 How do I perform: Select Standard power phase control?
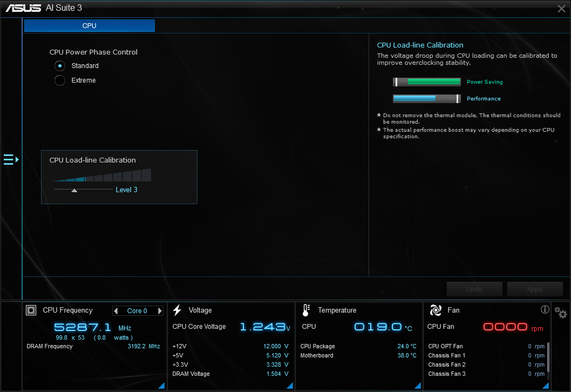60,66
